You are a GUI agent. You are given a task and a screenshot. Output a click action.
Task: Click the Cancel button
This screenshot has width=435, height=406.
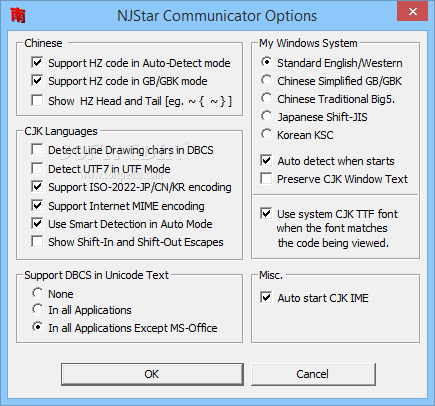click(313, 374)
